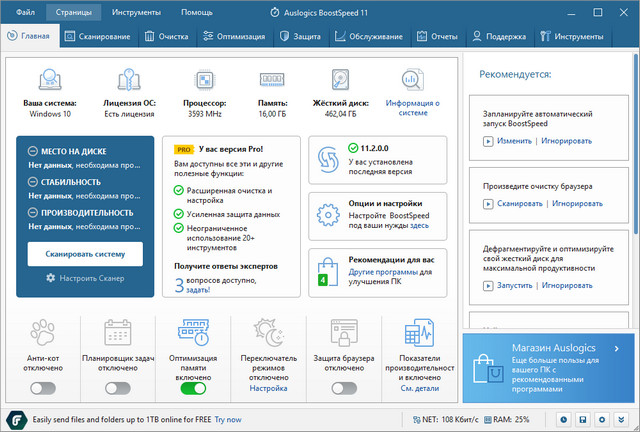
Task: Enable the Anti-cat toggle switch
Action: tap(43, 388)
